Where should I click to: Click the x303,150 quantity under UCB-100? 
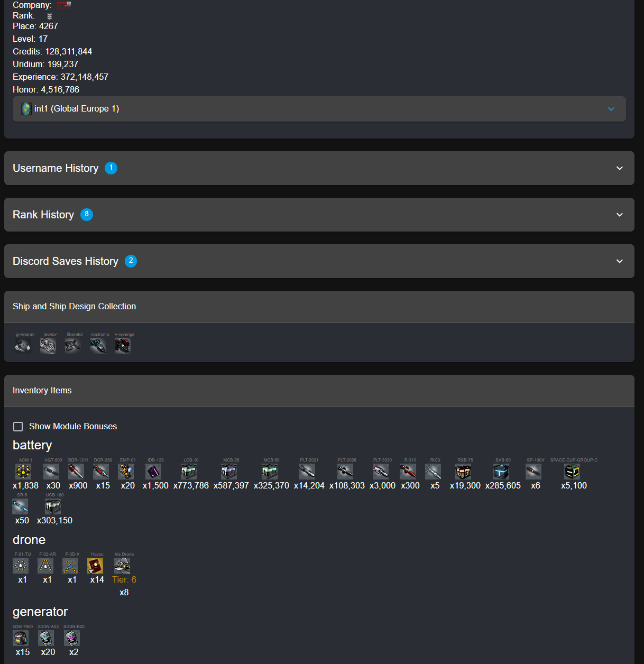pyautogui.click(x=54, y=521)
